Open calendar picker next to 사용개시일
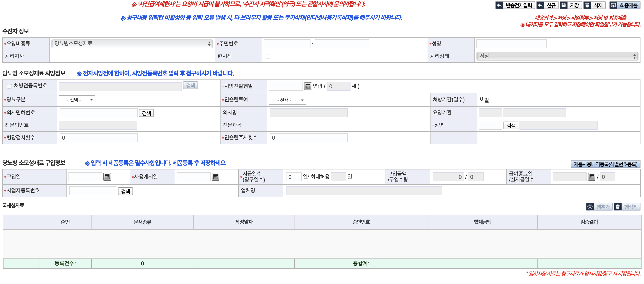This screenshot has height=284, width=644. (215, 177)
